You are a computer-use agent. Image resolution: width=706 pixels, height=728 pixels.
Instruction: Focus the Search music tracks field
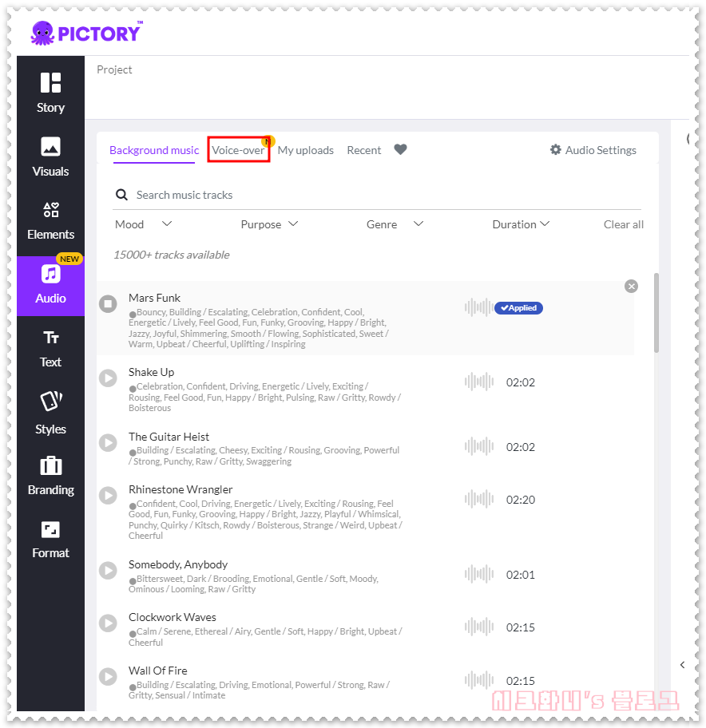tap(377, 195)
